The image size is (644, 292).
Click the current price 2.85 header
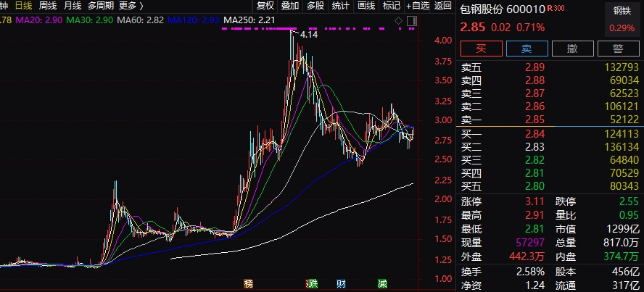(x=473, y=28)
